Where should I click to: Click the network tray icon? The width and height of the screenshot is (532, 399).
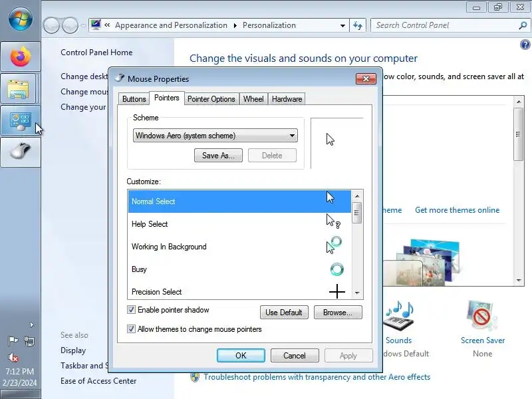[29, 341]
